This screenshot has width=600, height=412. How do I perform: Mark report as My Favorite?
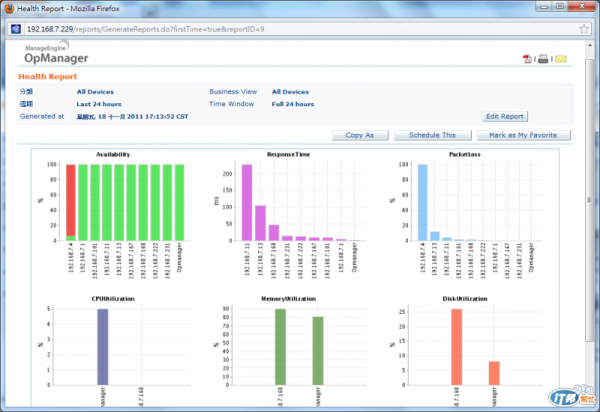coord(523,135)
